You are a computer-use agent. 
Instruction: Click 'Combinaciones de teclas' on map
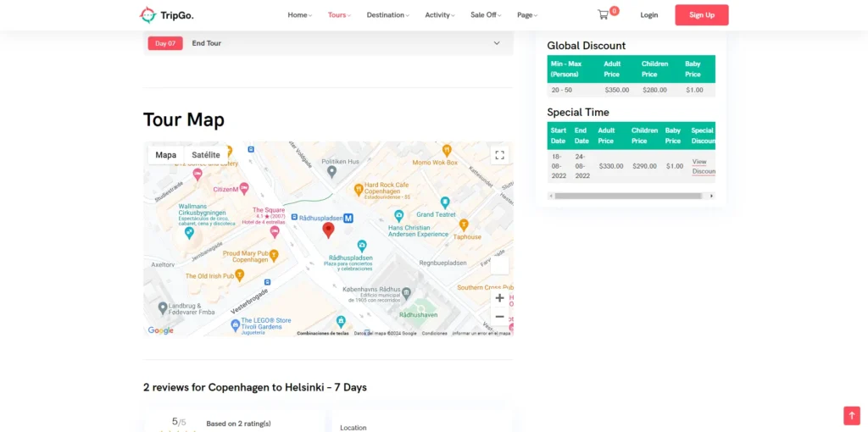click(323, 334)
